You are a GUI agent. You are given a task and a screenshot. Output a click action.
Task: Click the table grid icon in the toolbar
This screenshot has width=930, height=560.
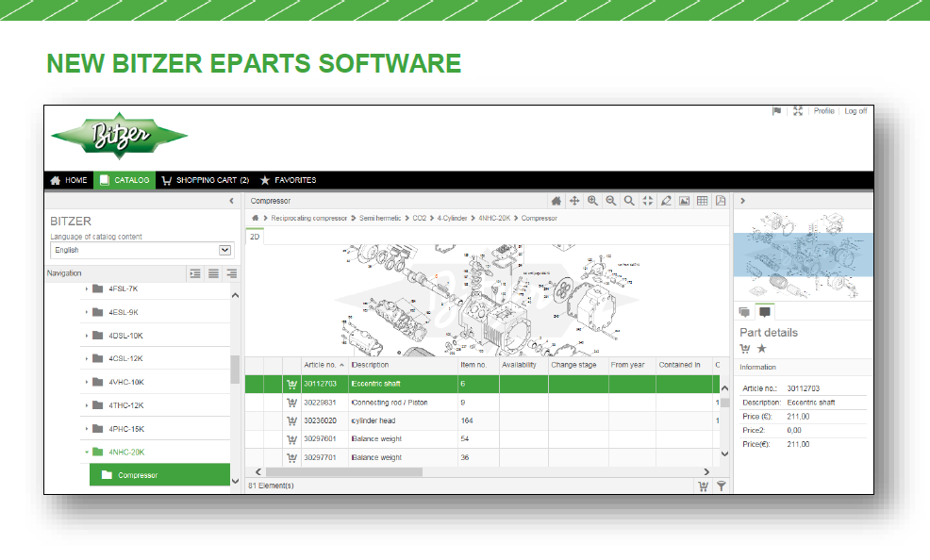(703, 201)
